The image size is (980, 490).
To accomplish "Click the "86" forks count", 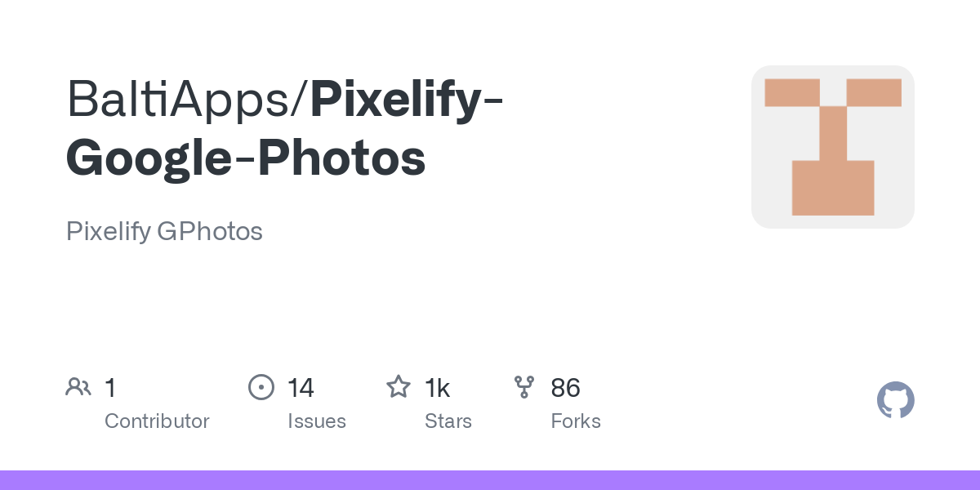I will 565,387.
